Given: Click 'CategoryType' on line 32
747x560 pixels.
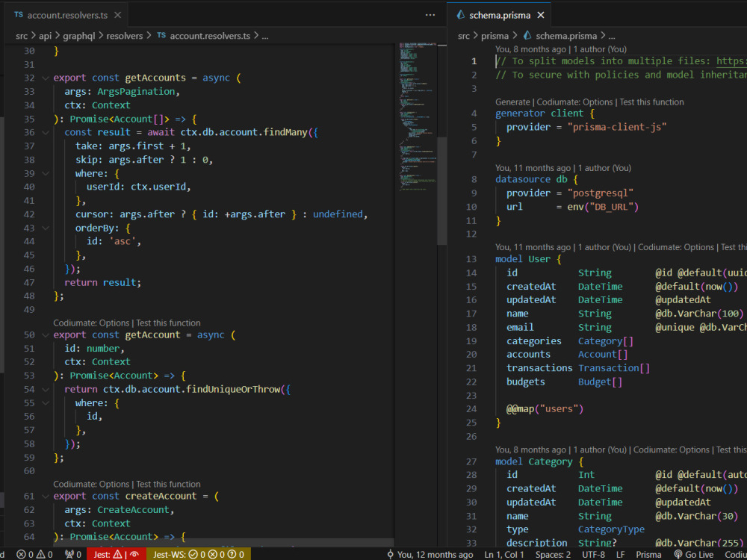Looking at the screenshot, I should point(611,529).
